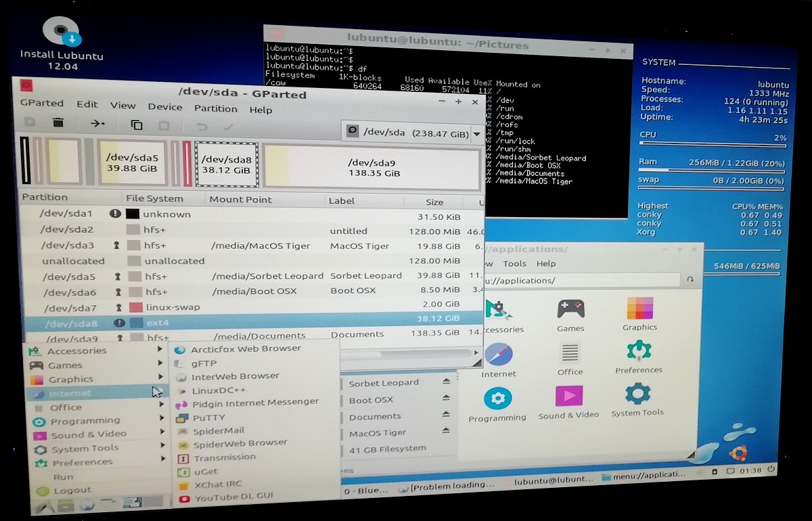
Task: Select the unallocated 128.00 MiB row
Action: click(252, 260)
